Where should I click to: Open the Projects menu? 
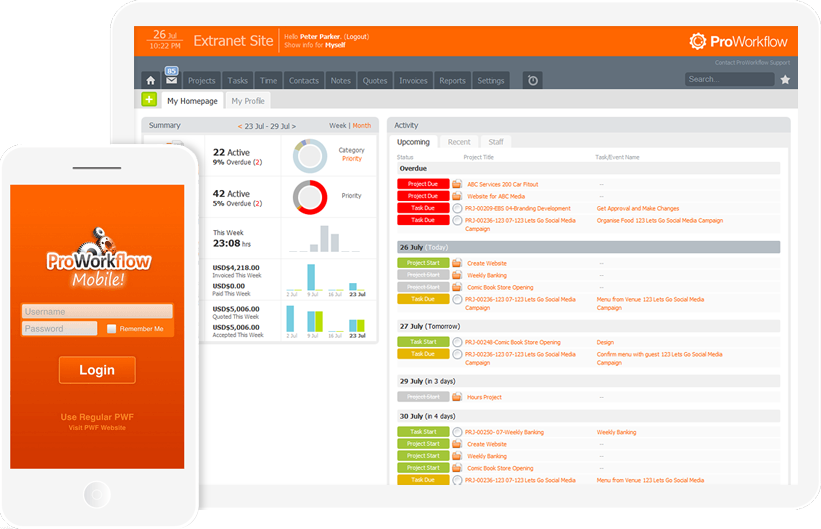point(202,80)
